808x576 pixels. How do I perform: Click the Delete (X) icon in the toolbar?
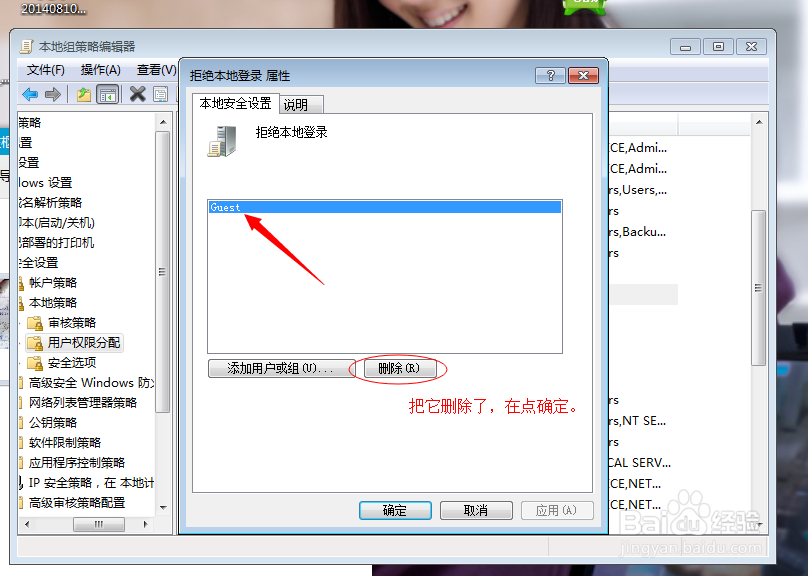tap(137, 94)
